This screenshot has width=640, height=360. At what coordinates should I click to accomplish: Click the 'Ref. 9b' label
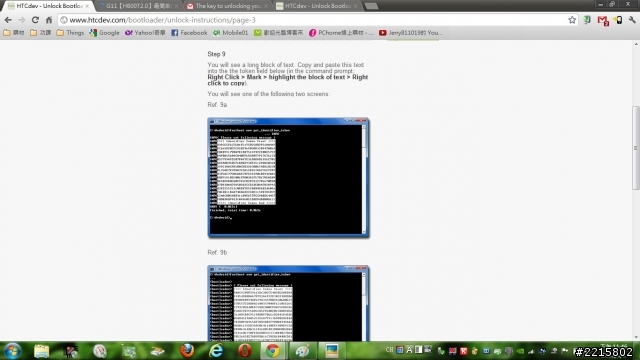217,252
